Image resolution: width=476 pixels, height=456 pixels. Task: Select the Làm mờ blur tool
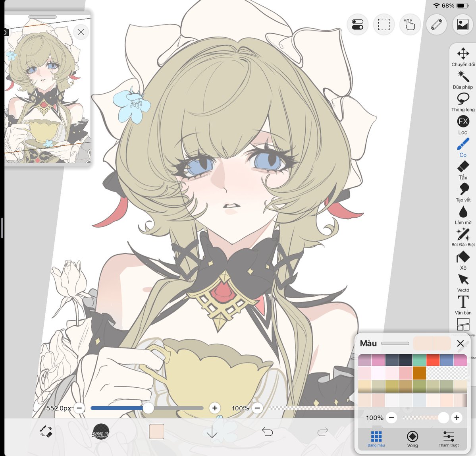coord(463,215)
